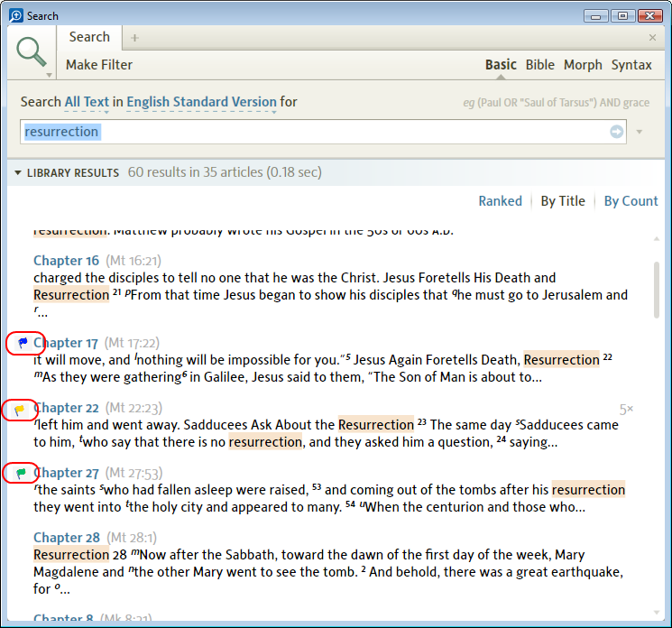Switch to Basic search type
This screenshot has height=628, width=672.
[501, 65]
